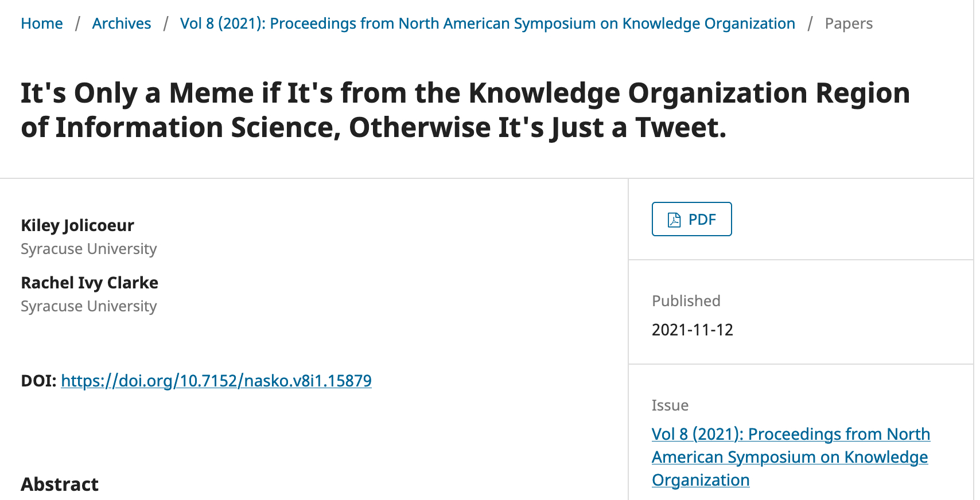The width and height of the screenshot is (980, 500).
Task: Click the slash separator after Home
Action: (x=77, y=24)
